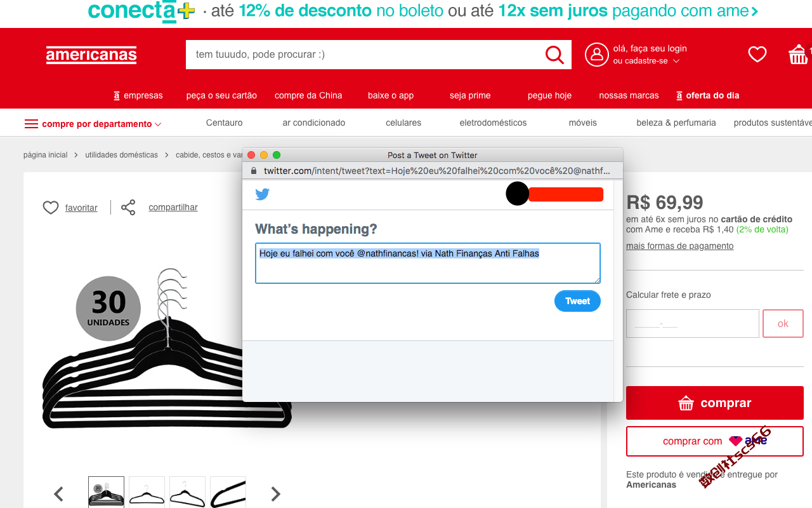The height and width of the screenshot is (508, 812).
Task: Show next product thumbnails with right arrow
Action: click(275, 494)
